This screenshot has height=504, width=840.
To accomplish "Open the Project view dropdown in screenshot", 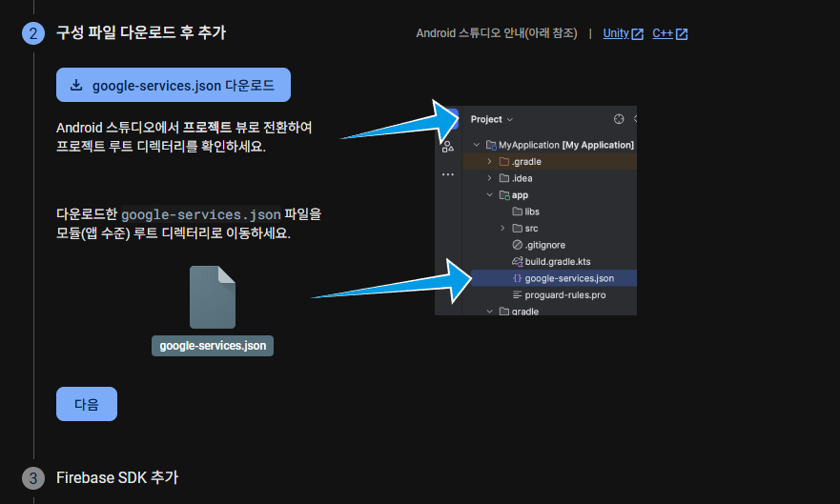I will click(491, 119).
